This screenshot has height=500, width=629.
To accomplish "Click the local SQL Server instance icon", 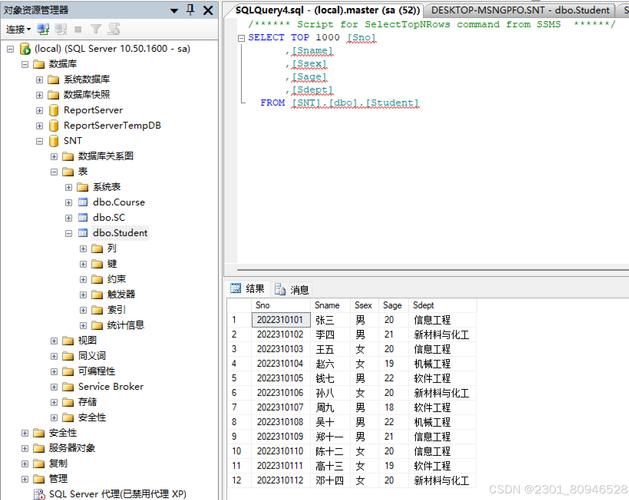I will [25, 48].
